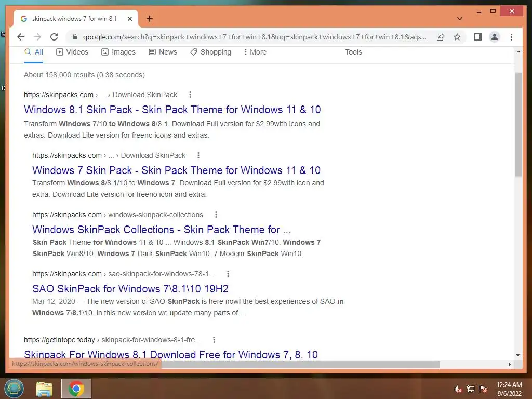This screenshot has height=399, width=532.
Task: Open a new tab
Action: [149, 19]
